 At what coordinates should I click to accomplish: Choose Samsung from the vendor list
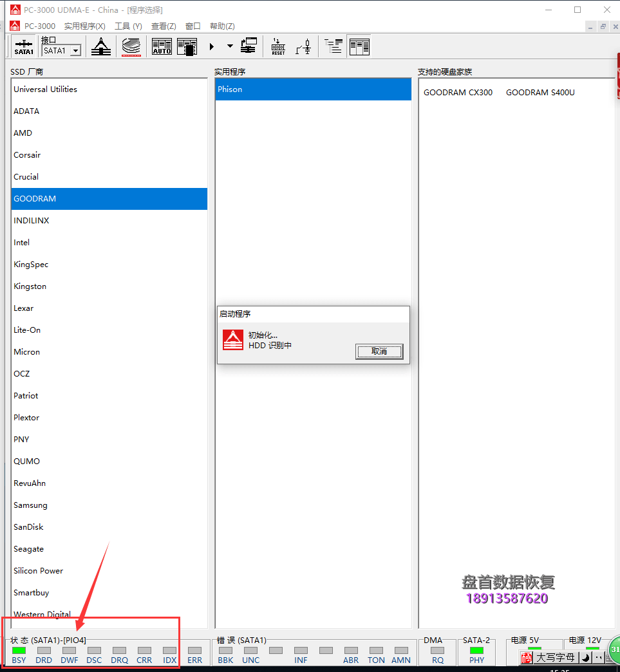coord(109,505)
